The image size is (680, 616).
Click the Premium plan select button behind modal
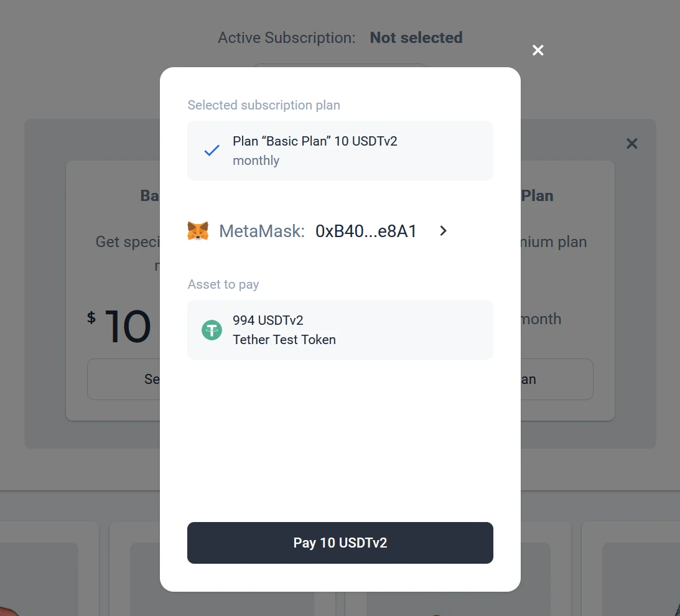tap(557, 379)
